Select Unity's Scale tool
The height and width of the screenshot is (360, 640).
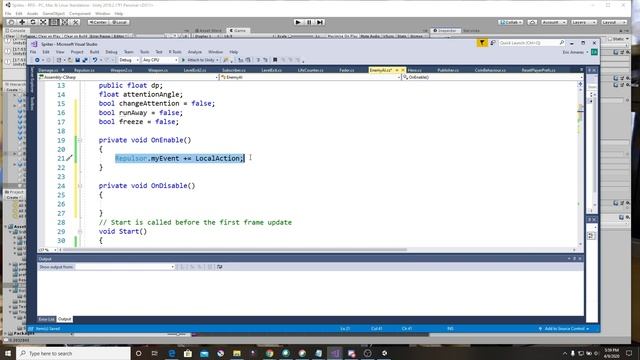[x=43, y=22]
